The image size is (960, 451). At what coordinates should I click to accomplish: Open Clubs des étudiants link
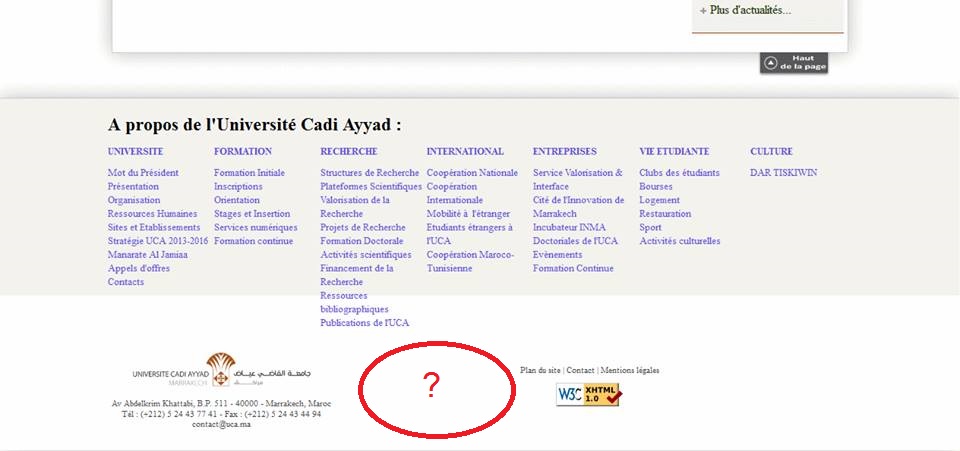click(x=680, y=173)
